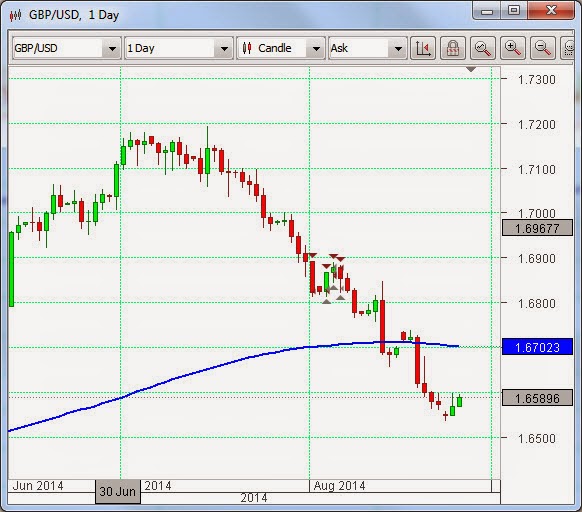Click the 1.6500 price scale value
582x512 pixels.
(x=537, y=438)
